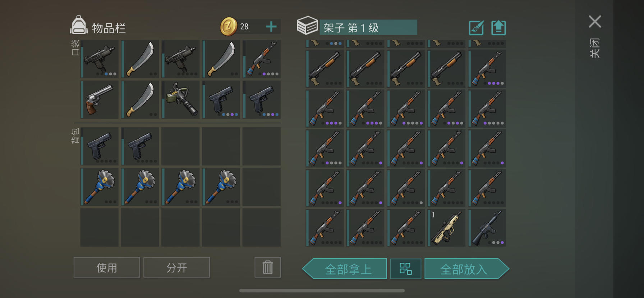The width and height of the screenshot is (644, 298).
Task: Click the plus icon beside 28 coins
Action: pos(271,27)
